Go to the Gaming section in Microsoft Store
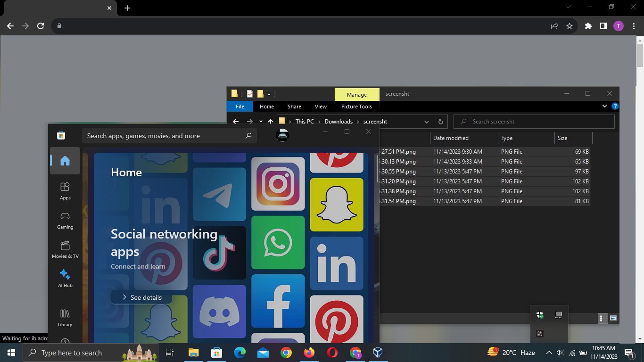The width and height of the screenshot is (644, 362). pos(65,220)
